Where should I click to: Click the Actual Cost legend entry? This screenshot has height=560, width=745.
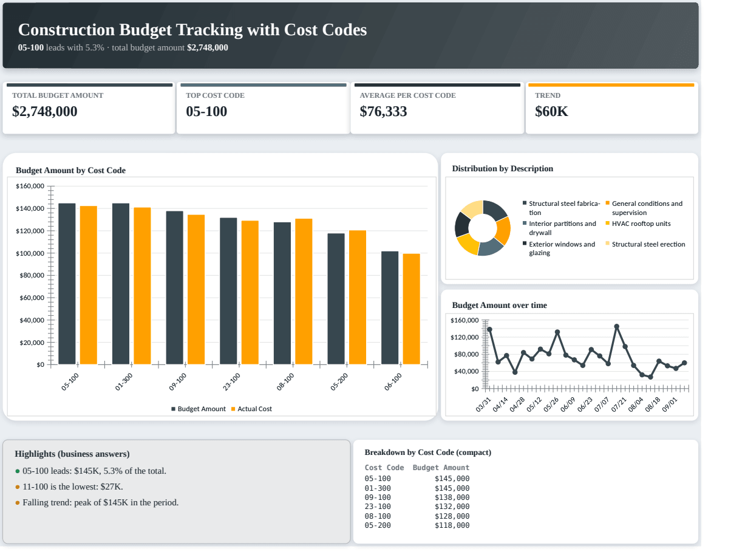point(251,409)
